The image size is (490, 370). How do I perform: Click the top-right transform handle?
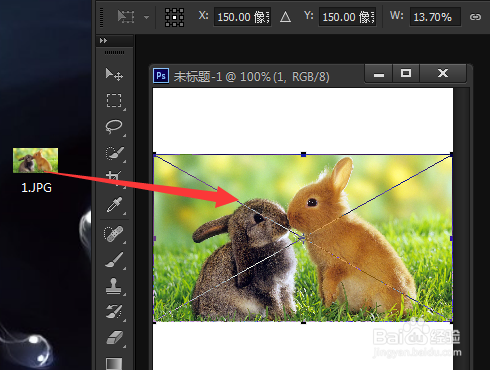[451, 154]
